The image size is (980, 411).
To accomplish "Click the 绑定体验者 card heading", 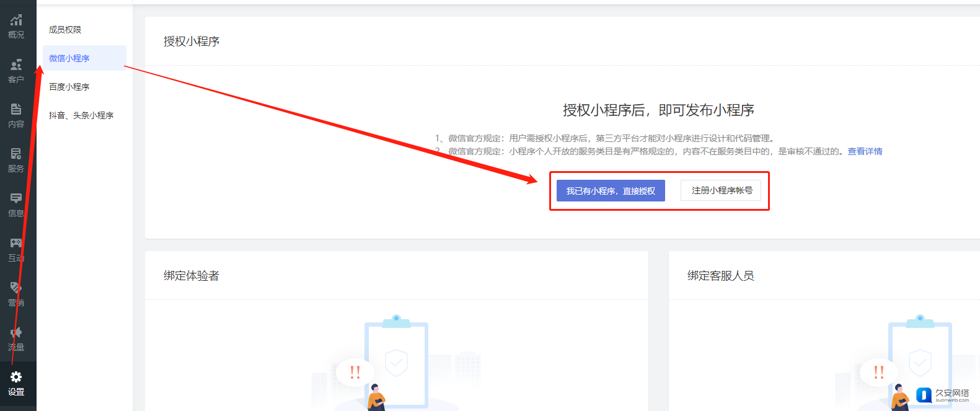I will click(x=192, y=276).
